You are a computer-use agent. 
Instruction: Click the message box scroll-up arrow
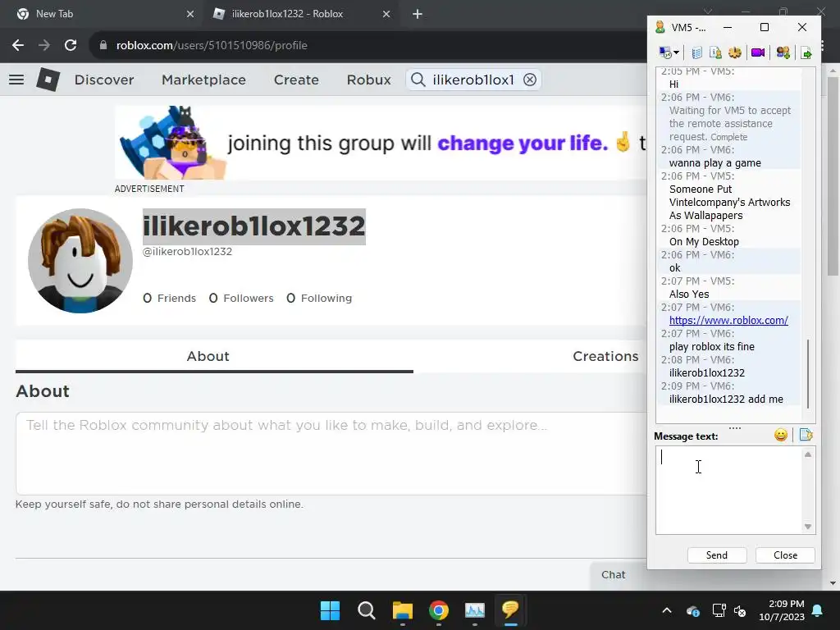coord(808,454)
